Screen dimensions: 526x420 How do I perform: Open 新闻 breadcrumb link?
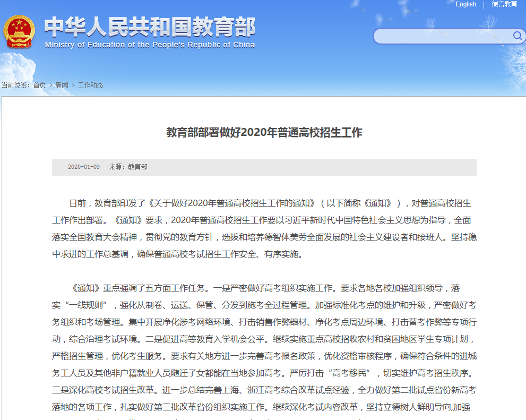(x=62, y=85)
